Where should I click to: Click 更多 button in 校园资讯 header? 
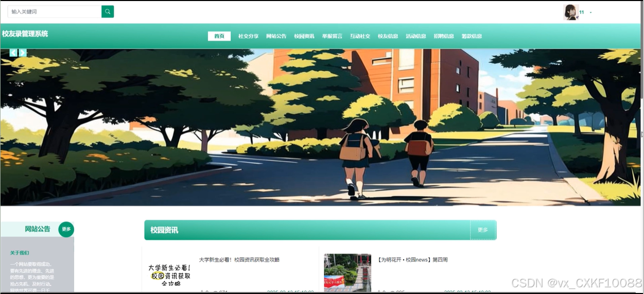pos(483,230)
